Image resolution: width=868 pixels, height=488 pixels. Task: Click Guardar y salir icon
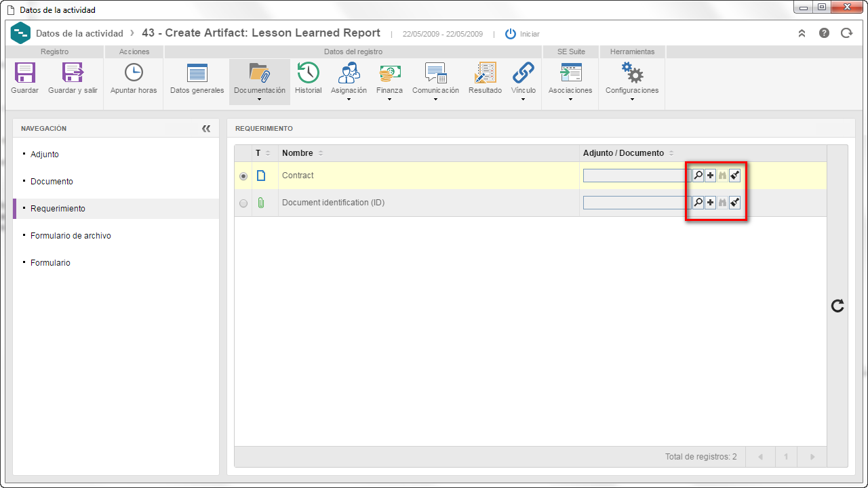tap(73, 73)
